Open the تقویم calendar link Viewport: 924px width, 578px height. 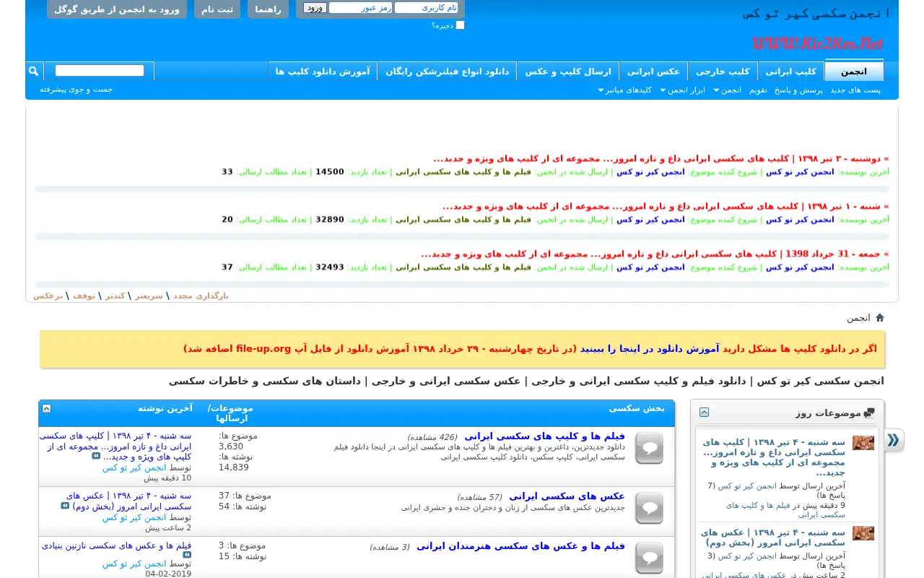(758, 90)
